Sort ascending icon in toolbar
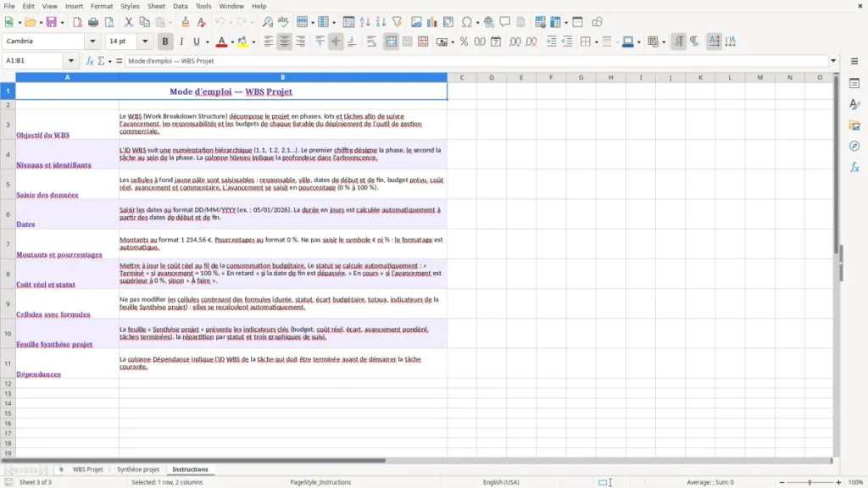The width and height of the screenshot is (868, 488). point(364,22)
